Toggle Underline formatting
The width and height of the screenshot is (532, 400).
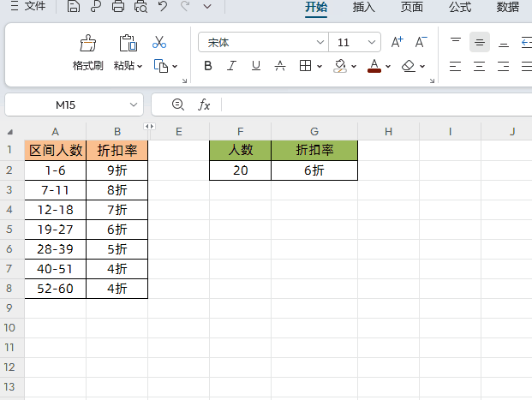pos(255,66)
